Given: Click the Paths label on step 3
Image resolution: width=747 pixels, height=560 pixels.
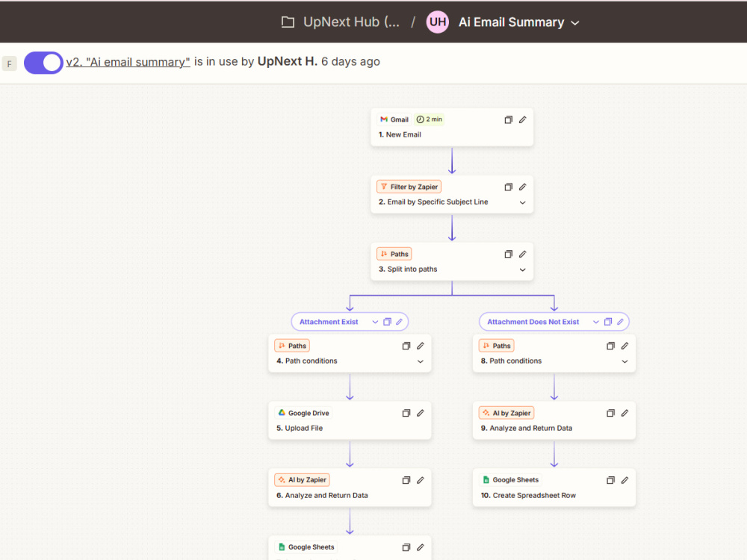Looking at the screenshot, I should click(x=394, y=254).
